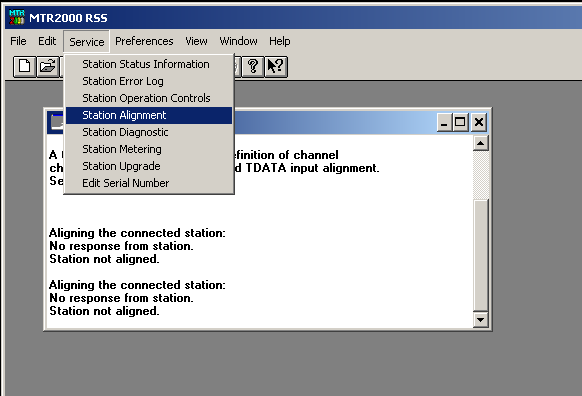Image resolution: width=582 pixels, height=396 pixels.
Task: Click the last 'Station not aligned.' line
Action: click(104, 311)
